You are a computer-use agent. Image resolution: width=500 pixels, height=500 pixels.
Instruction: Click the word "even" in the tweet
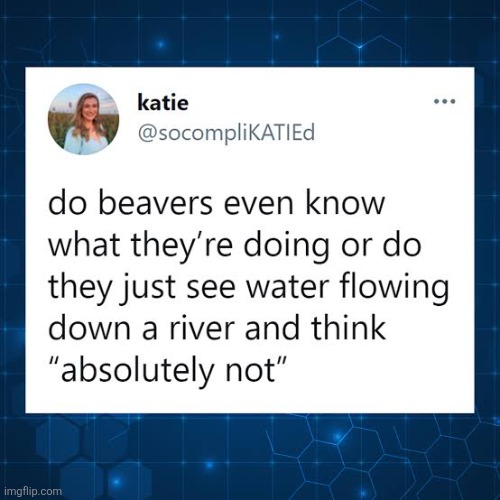point(258,205)
